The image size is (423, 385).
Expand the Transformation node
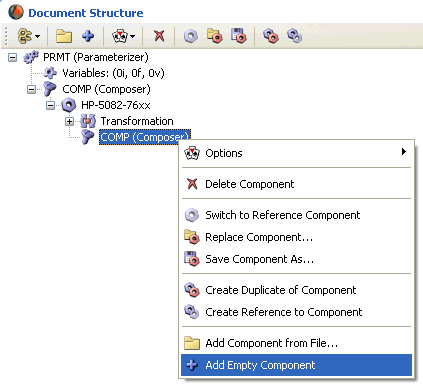tap(69, 121)
